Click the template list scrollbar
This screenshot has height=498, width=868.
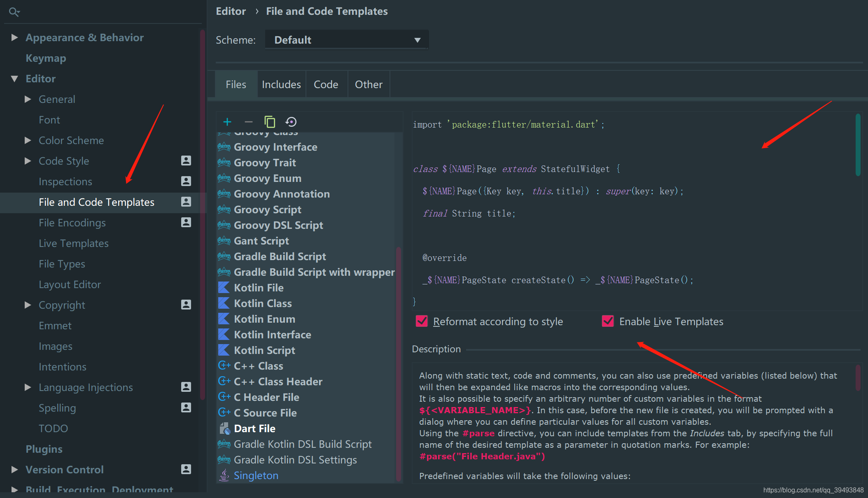398,364
